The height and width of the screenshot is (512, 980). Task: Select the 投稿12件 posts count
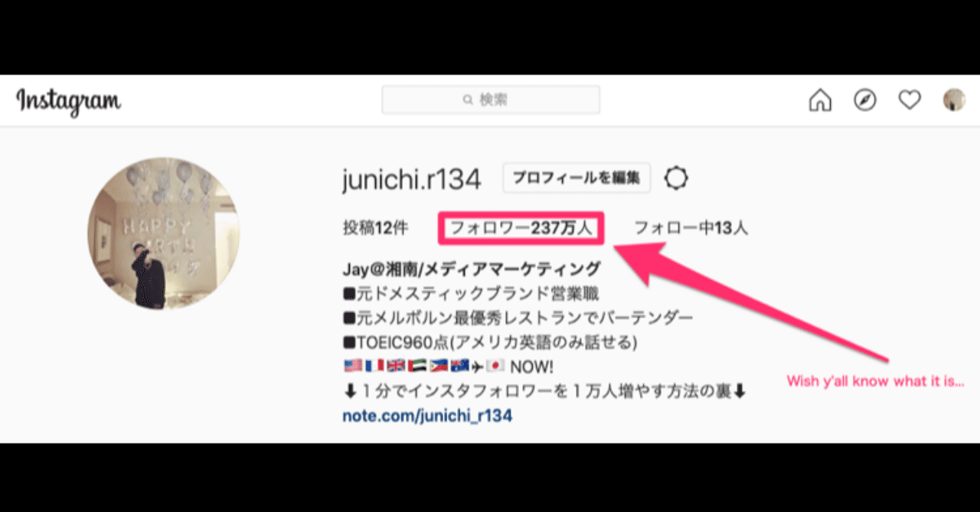point(376,228)
